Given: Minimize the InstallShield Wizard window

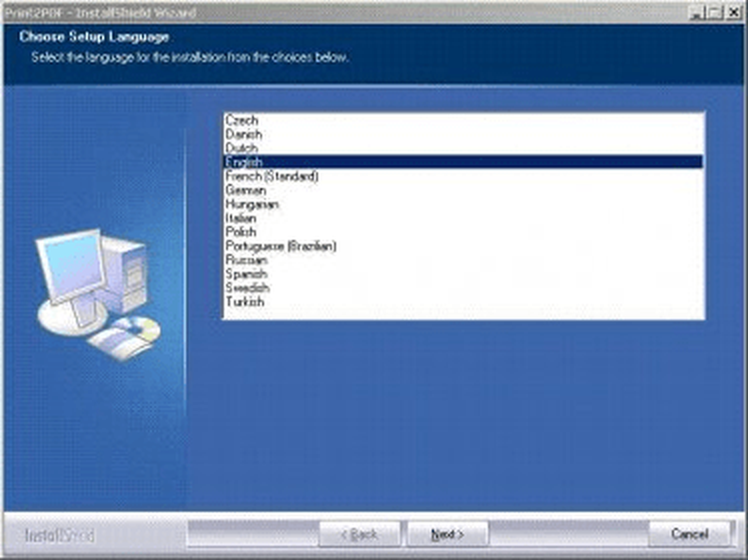Looking at the screenshot, I should (x=696, y=12).
